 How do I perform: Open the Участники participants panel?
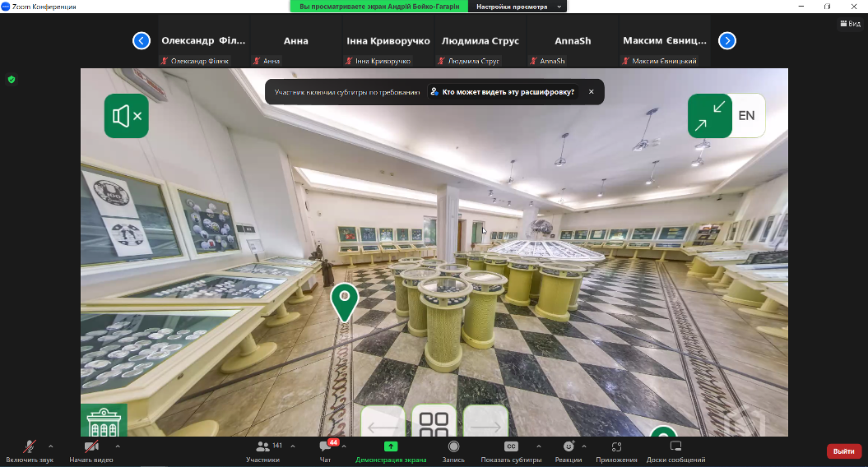[x=263, y=451]
